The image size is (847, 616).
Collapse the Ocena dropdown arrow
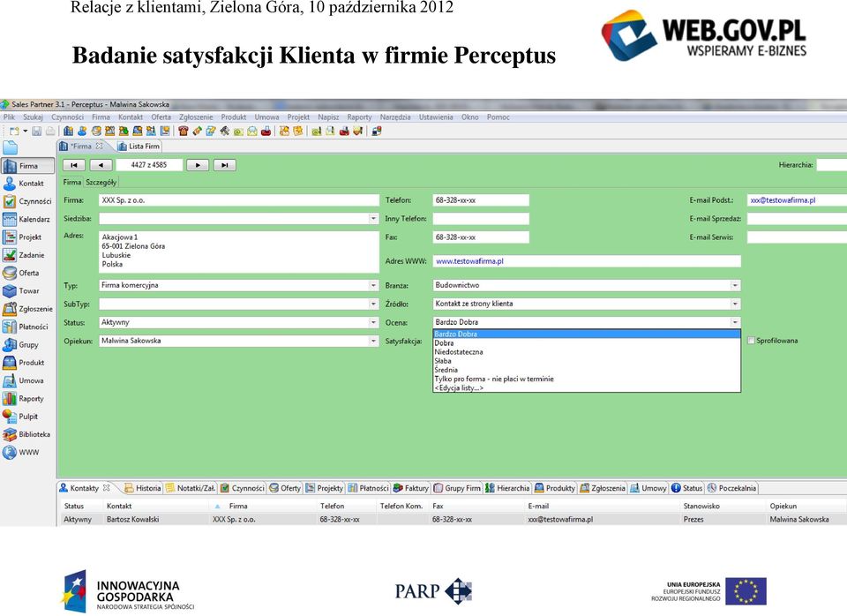click(x=735, y=323)
